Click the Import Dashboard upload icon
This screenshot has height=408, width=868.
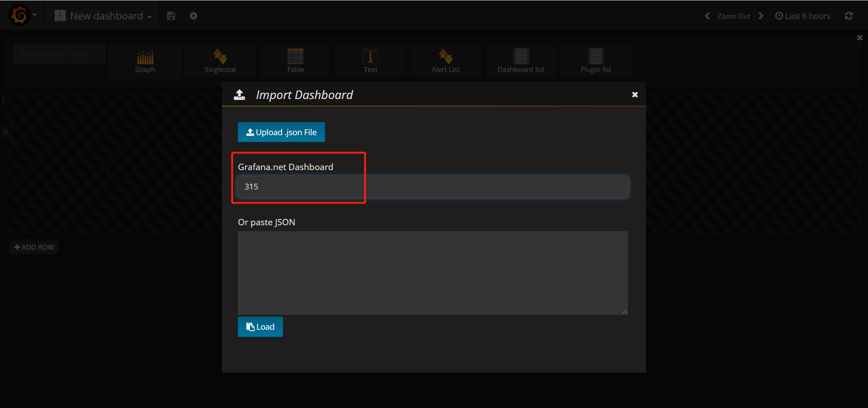239,95
